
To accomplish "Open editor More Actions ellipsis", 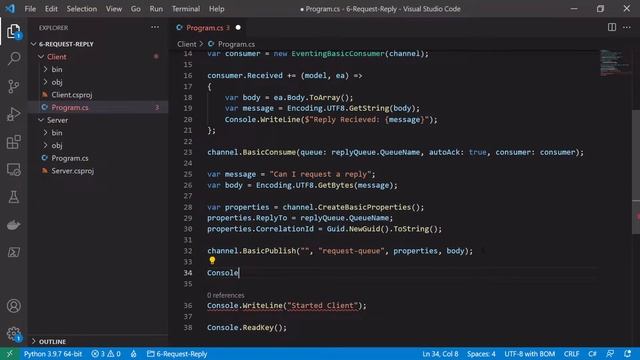I will [627, 27].
